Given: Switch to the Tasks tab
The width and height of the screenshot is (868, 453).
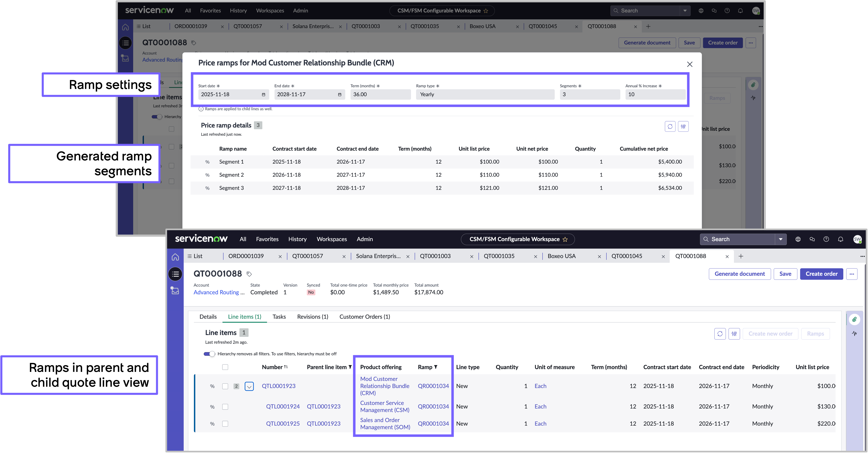Looking at the screenshot, I should click(x=279, y=317).
